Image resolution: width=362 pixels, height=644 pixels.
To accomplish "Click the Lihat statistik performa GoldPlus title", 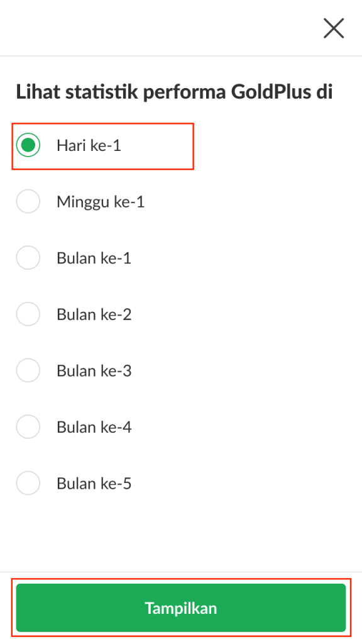I will click(175, 91).
